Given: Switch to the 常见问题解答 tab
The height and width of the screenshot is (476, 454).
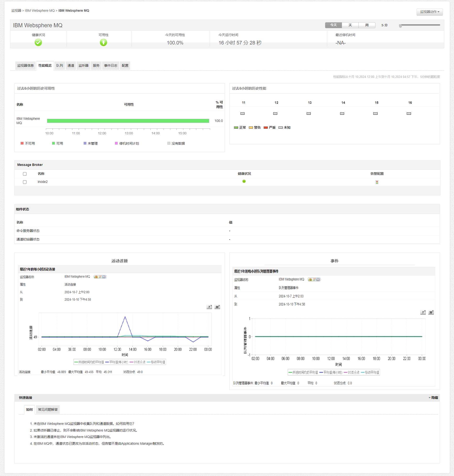Looking at the screenshot, I should 48,410.
